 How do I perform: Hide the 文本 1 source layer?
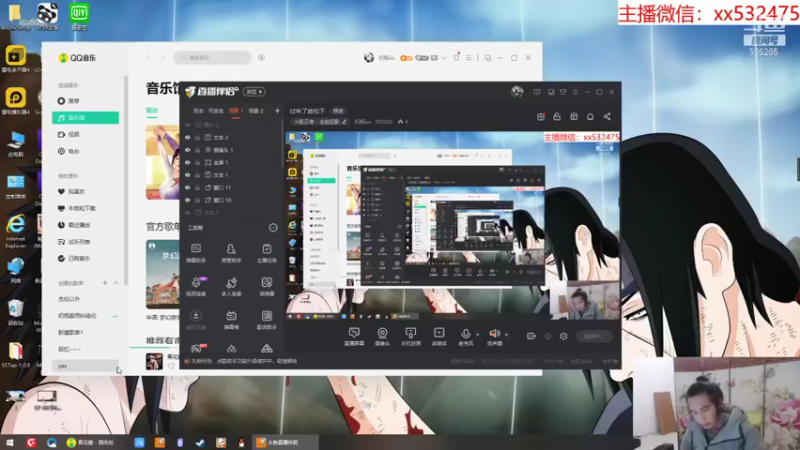coord(188,175)
